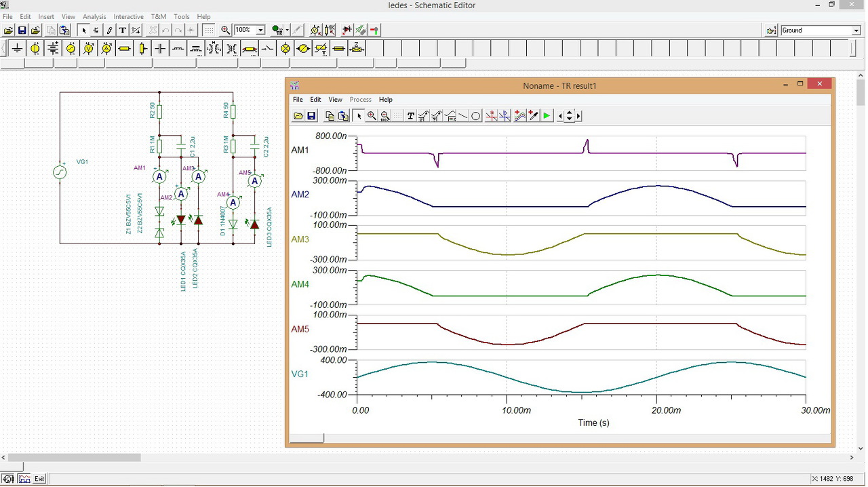
Task: Toggle the pointer selection tool in schematic toolbar
Action: pos(83,31)
